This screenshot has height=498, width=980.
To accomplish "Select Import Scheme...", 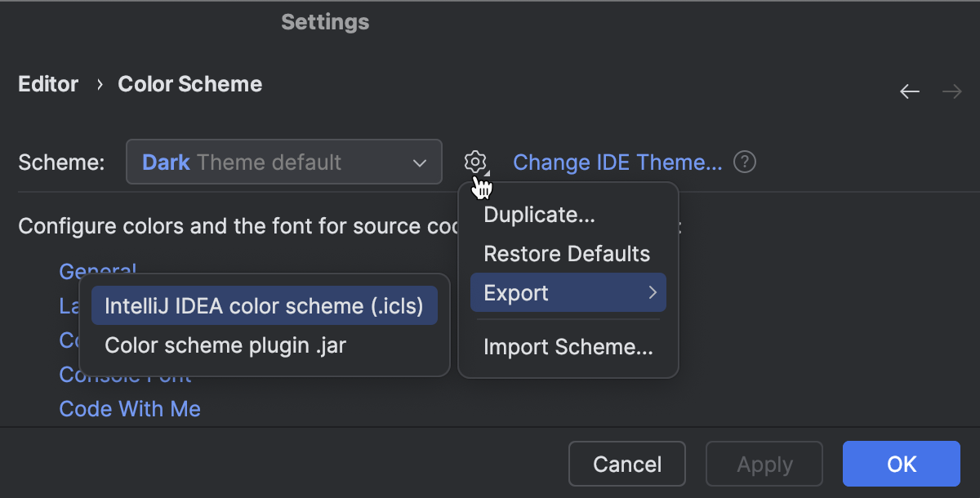I will pyautogui.click(x=568, y=347).
